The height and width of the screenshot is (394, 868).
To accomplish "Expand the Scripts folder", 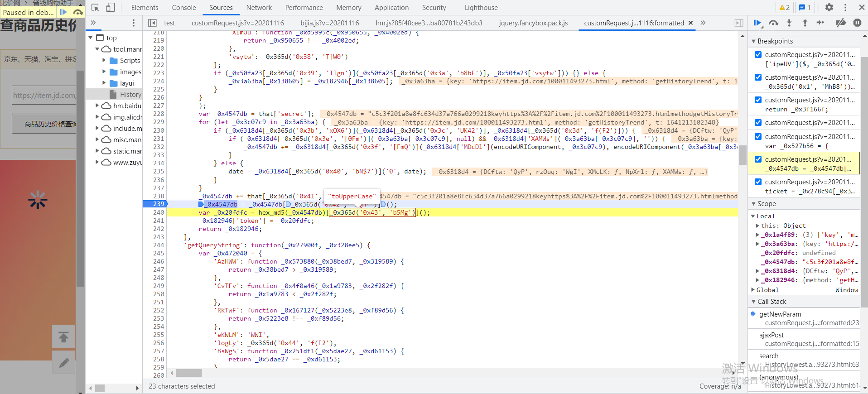I will click(x=104, y=60).
